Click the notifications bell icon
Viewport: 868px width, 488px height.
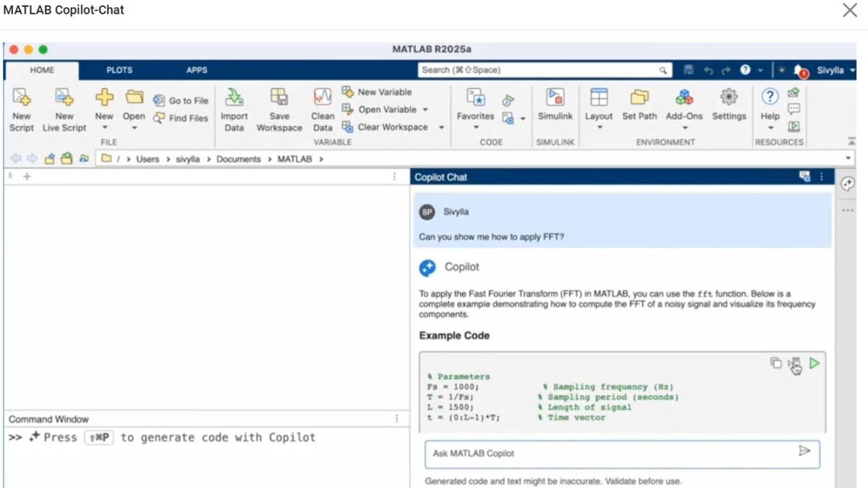coord(799,71)
